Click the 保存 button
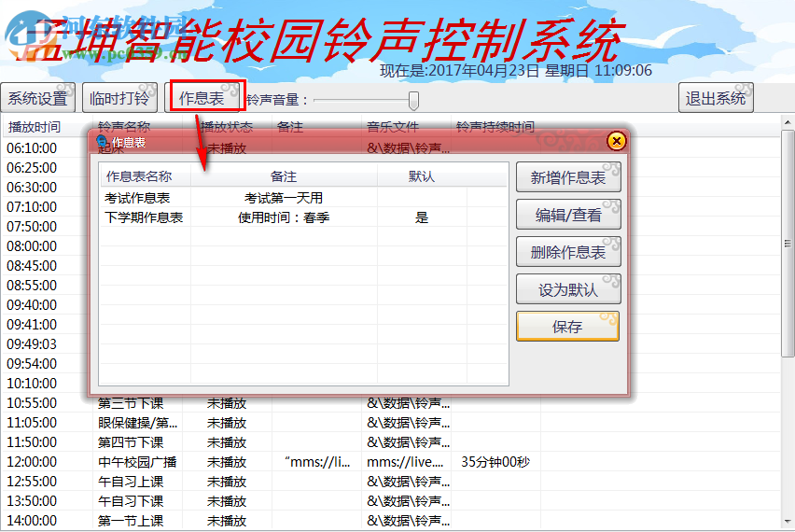Image resolution: width=795 pixels, height=532 pixels. (568, 327)
